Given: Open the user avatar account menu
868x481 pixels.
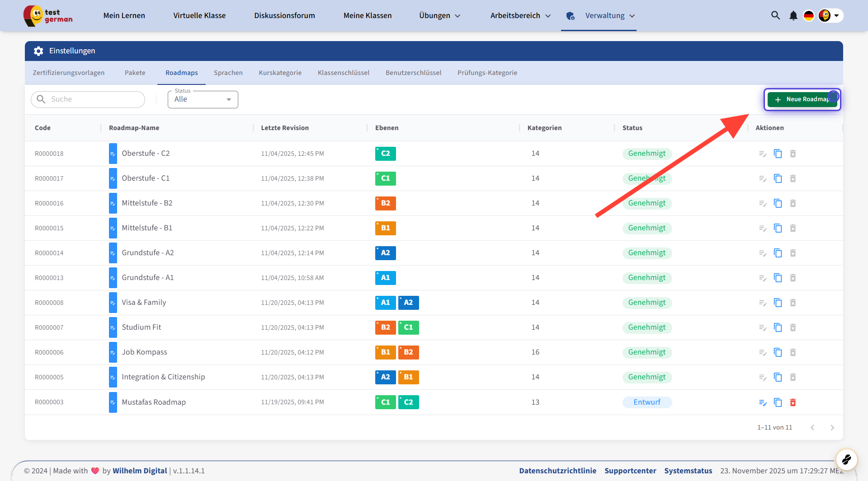Looking at the screenshot, I should 830,15.
